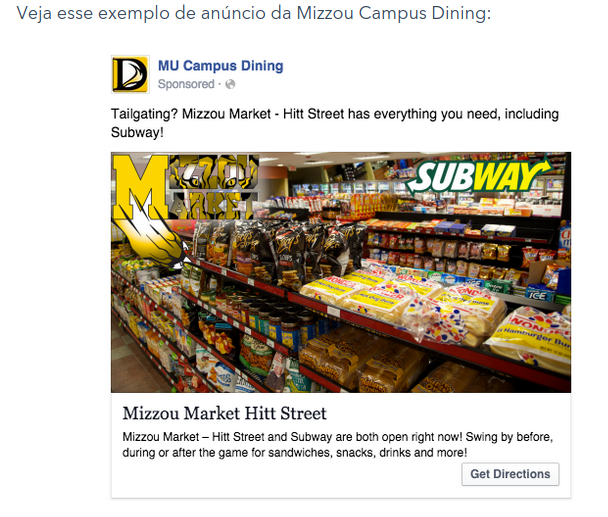Click the ICE sign in the photo
The height and width of the screenshot is (517, 608).
point(540,295)
